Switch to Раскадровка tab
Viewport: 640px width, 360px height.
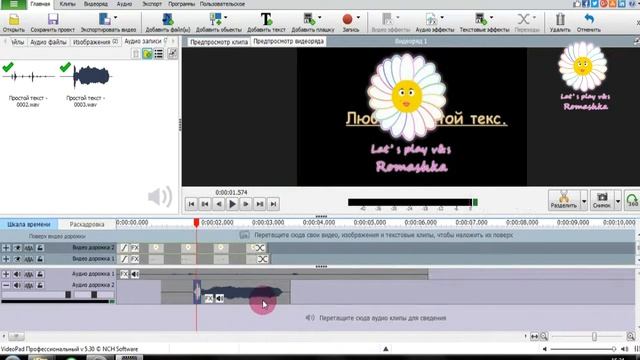pos(87,224)
